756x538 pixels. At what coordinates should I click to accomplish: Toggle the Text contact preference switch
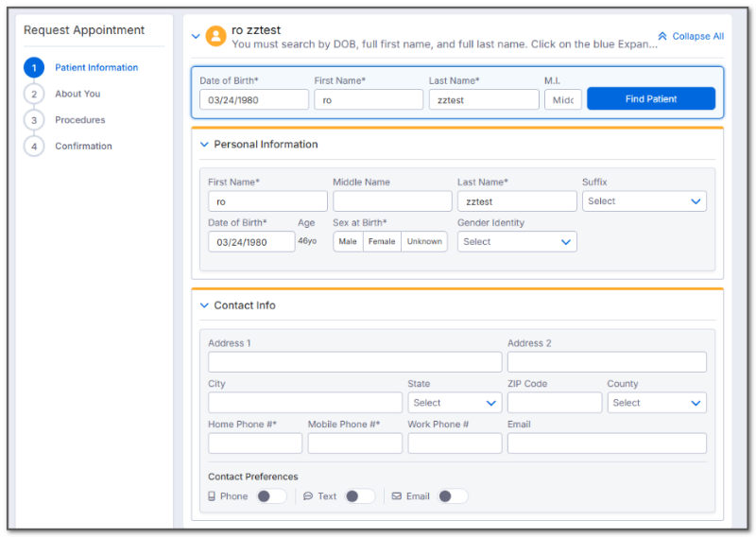360,496
